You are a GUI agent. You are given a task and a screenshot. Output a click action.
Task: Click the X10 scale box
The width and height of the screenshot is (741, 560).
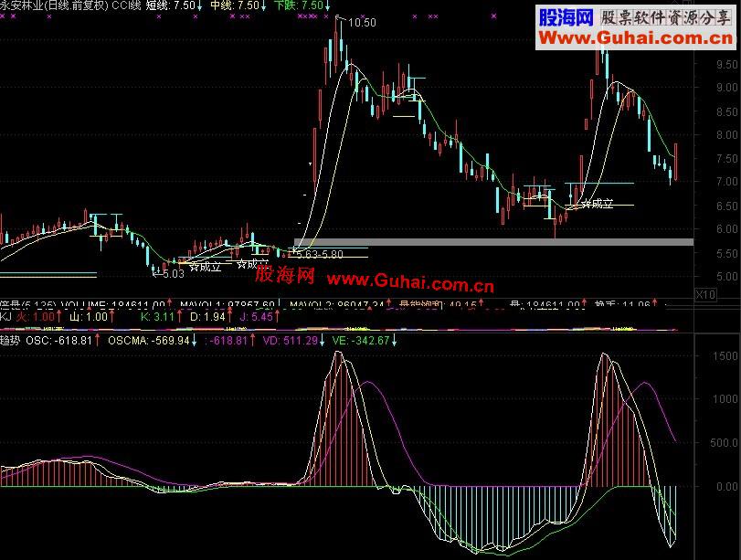click(x=705, y=294)
